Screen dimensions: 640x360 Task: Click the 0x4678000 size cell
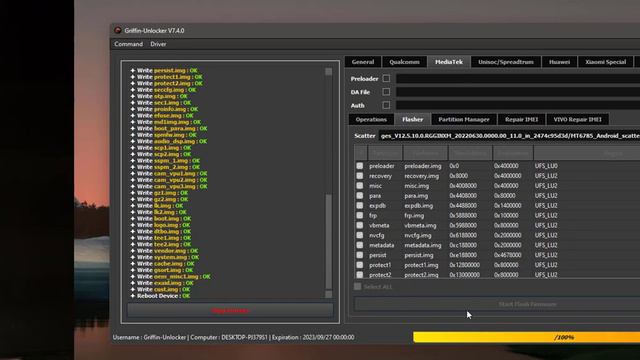(x=507, y=255)
